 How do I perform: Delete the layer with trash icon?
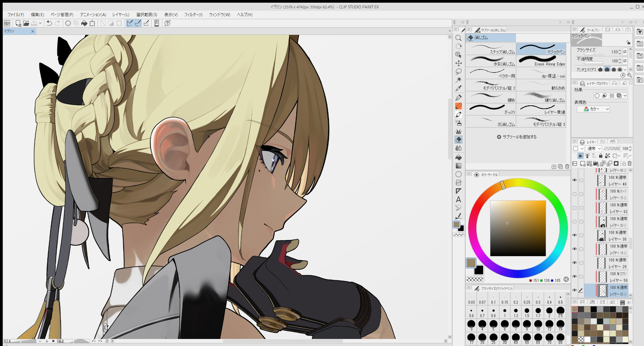coord(630,164)
